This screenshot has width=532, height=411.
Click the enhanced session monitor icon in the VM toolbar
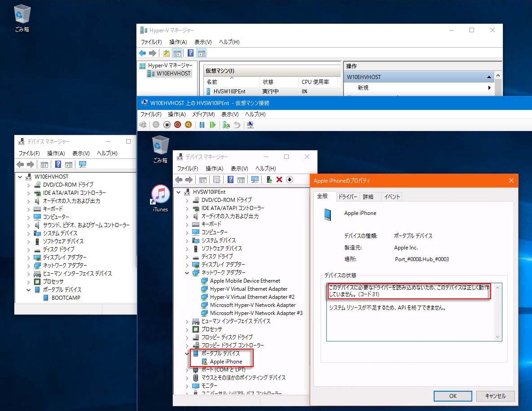251,125
